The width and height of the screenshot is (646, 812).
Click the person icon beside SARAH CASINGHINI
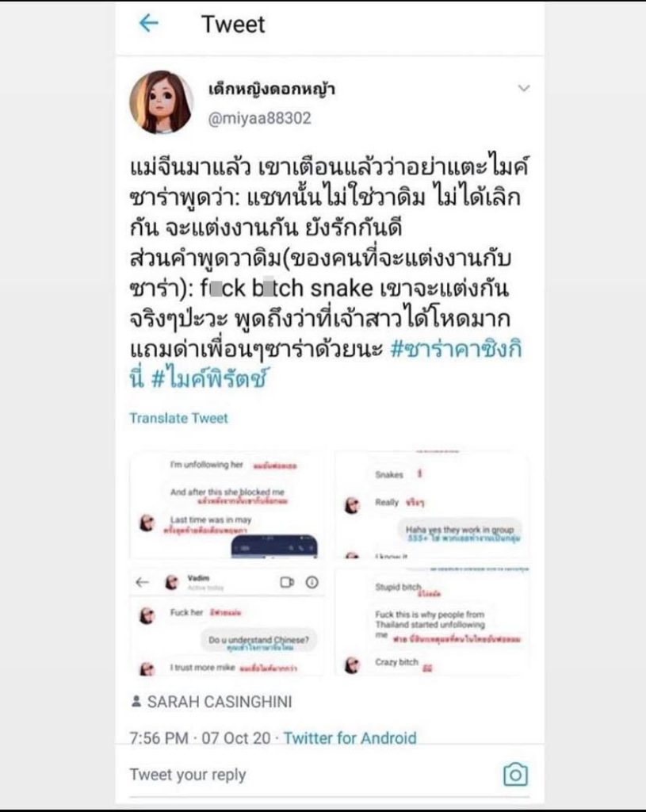point(136,701)
